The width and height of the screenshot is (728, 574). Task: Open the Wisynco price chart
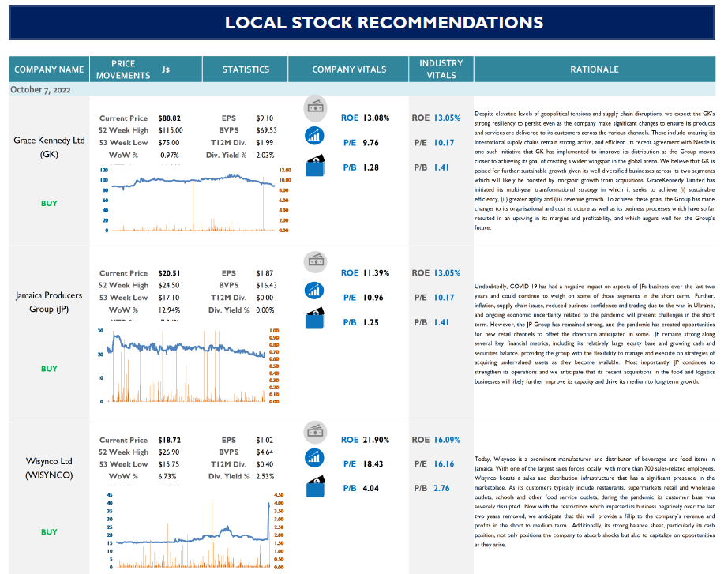pyautogui.click(x=194, y=531)
